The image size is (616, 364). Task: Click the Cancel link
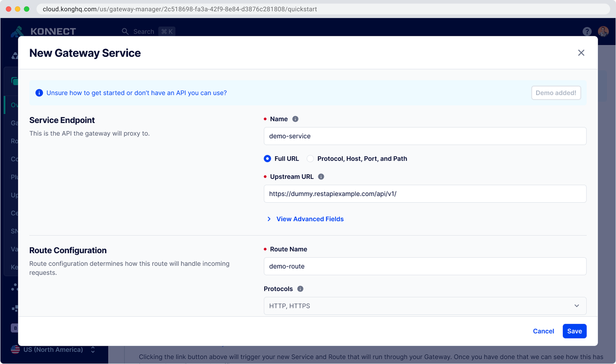tap(543, 331)
